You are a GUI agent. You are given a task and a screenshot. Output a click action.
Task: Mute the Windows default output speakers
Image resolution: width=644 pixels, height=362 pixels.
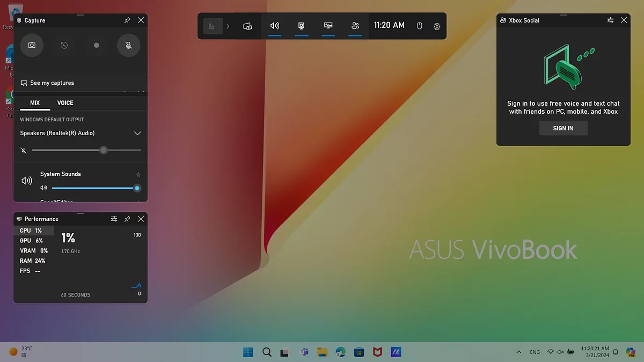click(x=24, y=151)
